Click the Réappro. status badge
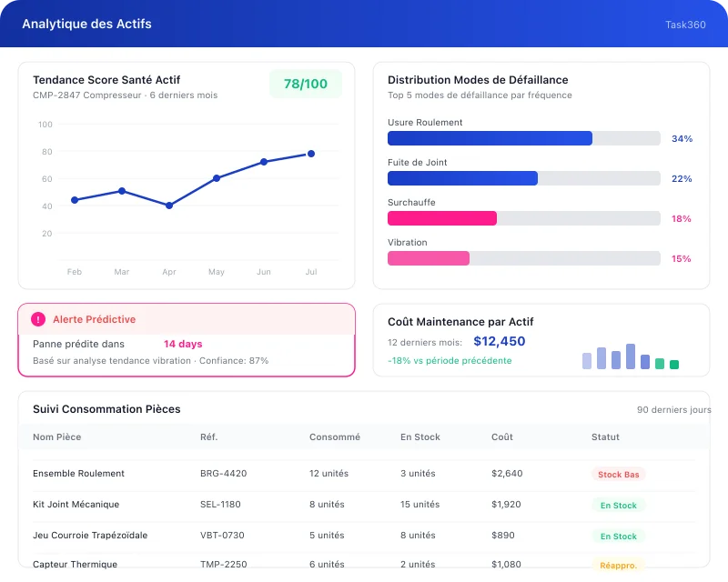Image resolution: width=728 pixels, height=582 pixels. (618, 566)
